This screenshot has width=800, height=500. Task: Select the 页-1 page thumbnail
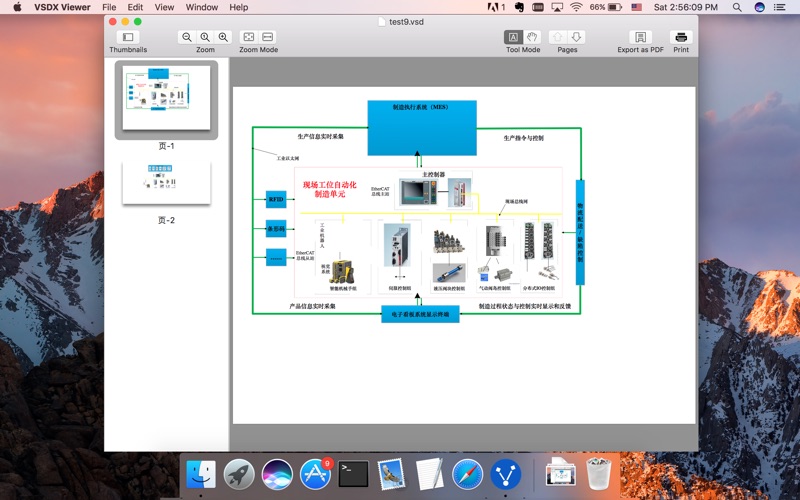click(166, 98)
